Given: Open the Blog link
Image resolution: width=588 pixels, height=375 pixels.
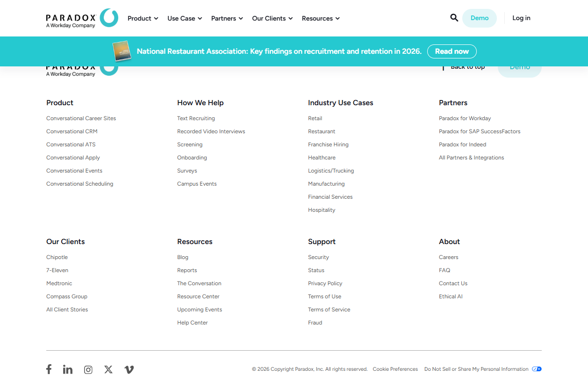Looking at the screenshot, I should (183, 257).
